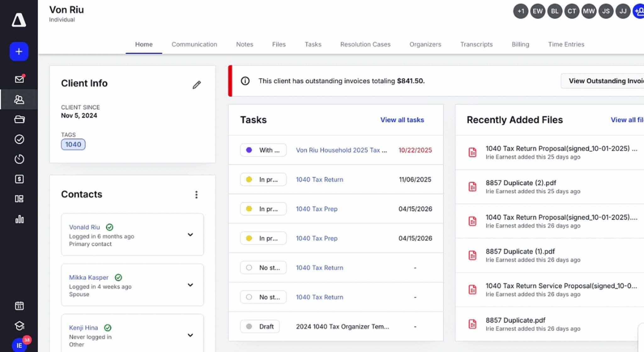Image resolution: width=644 pixels, height=352 pixels.
Task: Open the files folder icon in sidebar
Action: tap(19, 119)
